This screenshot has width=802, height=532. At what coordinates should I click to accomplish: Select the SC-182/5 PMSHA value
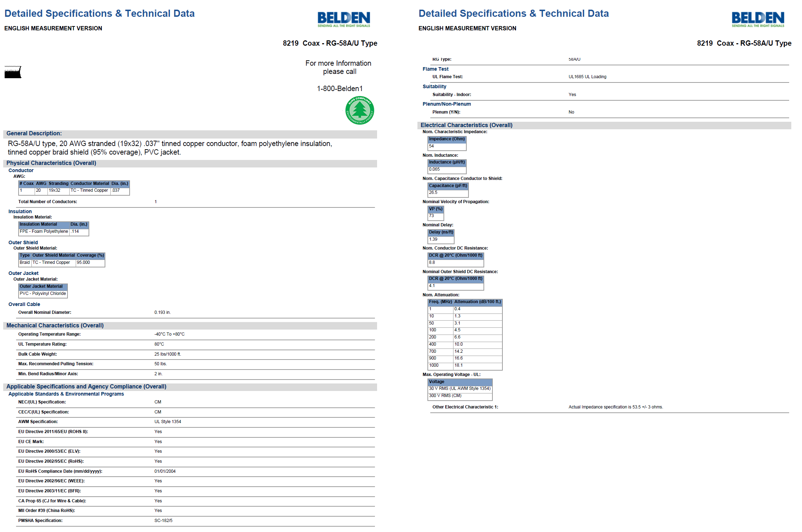(164, 521)
